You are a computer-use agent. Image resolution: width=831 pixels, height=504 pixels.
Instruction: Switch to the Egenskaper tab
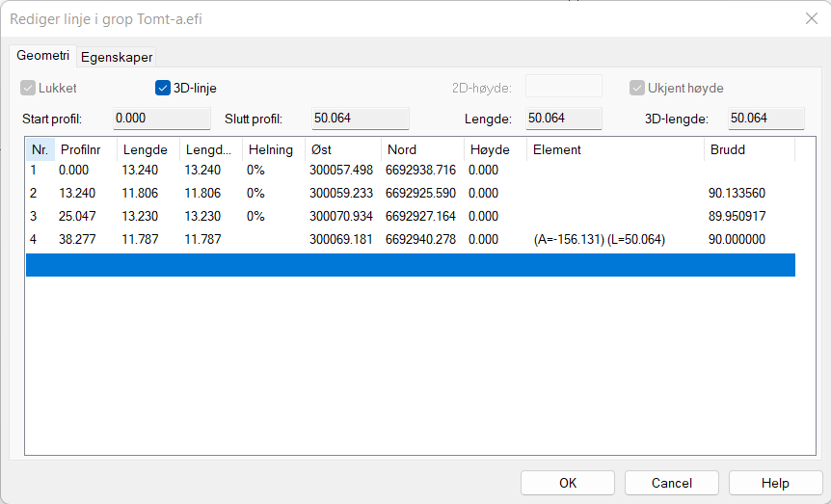(116, 57)
